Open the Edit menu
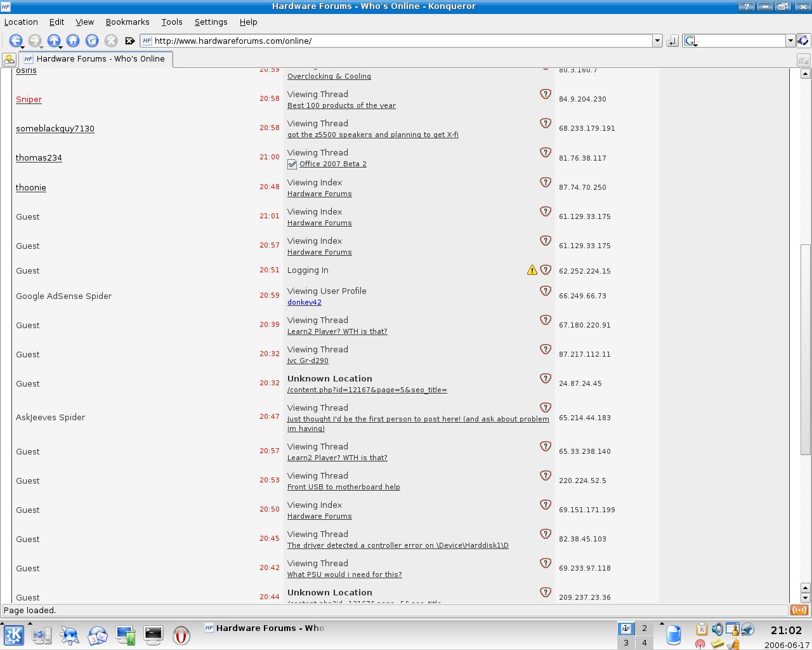812x650 pixels. click(x=56, y=22)
